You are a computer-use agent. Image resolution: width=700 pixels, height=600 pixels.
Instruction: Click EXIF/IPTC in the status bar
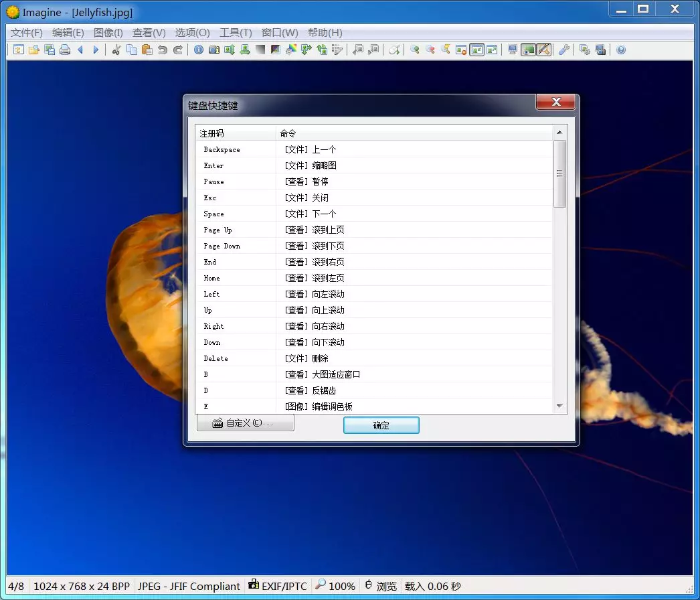coord(278,586)
